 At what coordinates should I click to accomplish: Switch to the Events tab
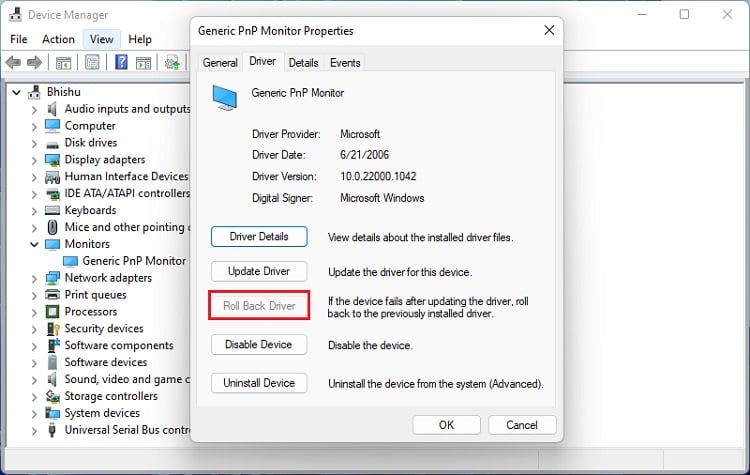(x=345, y=63)
